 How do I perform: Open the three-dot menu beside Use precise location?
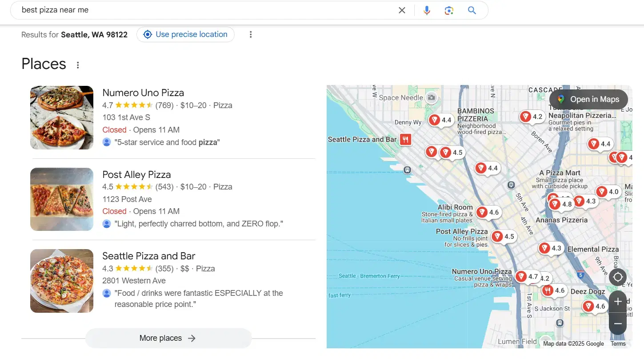[x=251, y=34]
